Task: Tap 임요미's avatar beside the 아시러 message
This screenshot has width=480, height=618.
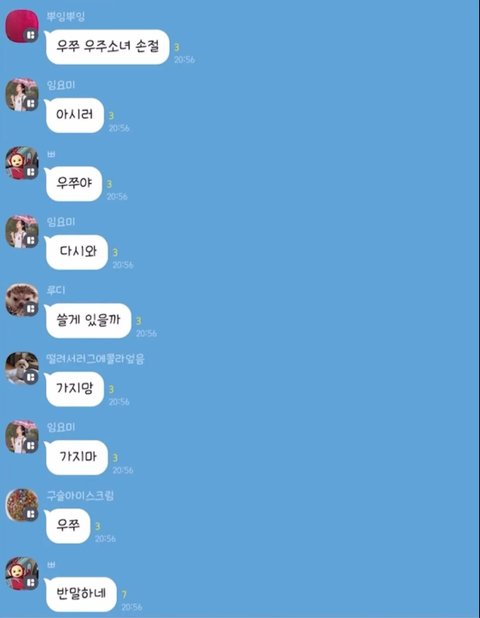Action: (22, 95)
